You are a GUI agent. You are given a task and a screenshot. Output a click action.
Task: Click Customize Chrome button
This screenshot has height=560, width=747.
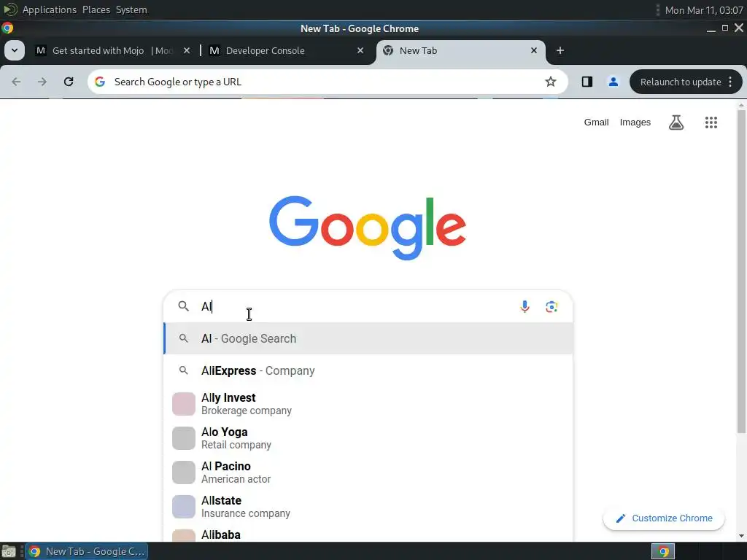(664, 518)
